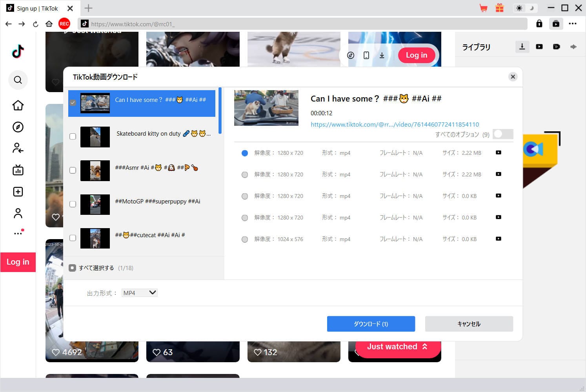
Task: Click the TikTok logo in sidebar
Action: (18, 51)
